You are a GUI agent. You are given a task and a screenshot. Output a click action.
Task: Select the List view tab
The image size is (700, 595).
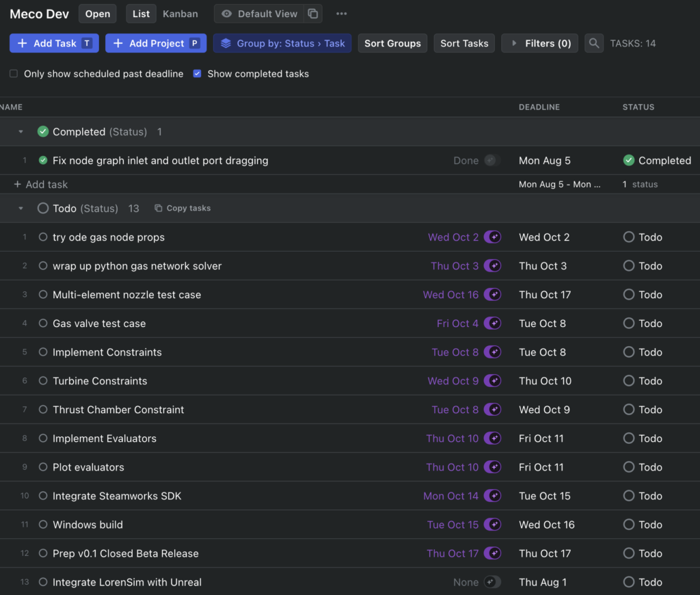click(x=141, y=14)
